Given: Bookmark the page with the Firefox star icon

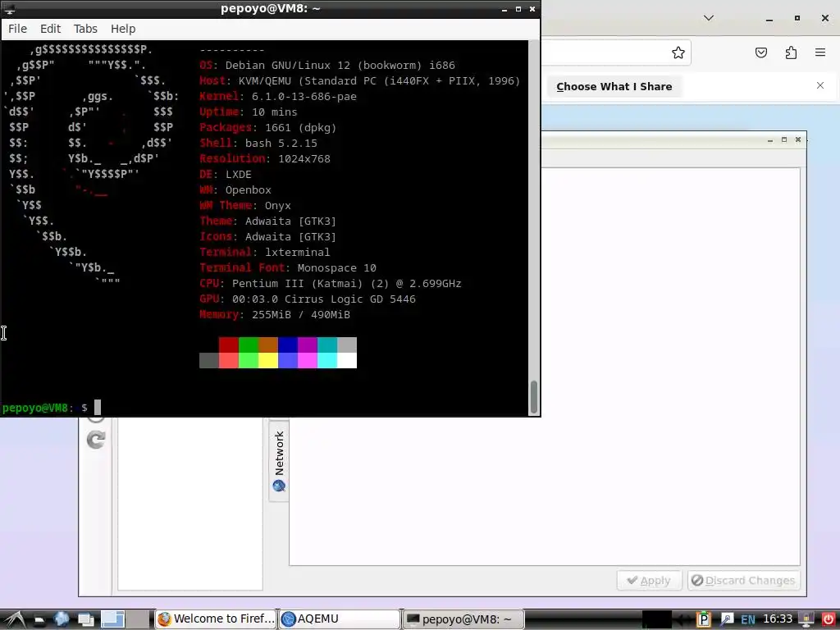Looking at the screenshot, I should coord(678,52).
